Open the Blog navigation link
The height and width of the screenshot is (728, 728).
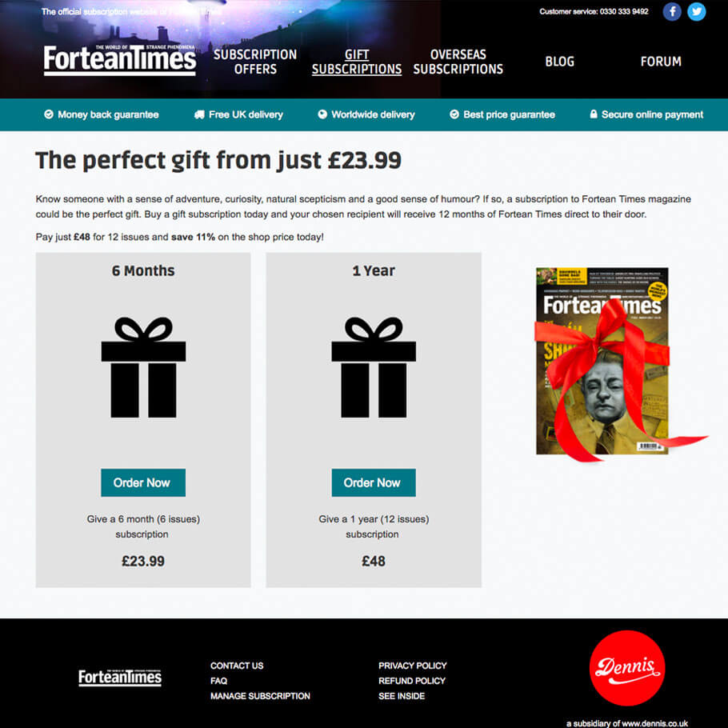coord(559,62)
